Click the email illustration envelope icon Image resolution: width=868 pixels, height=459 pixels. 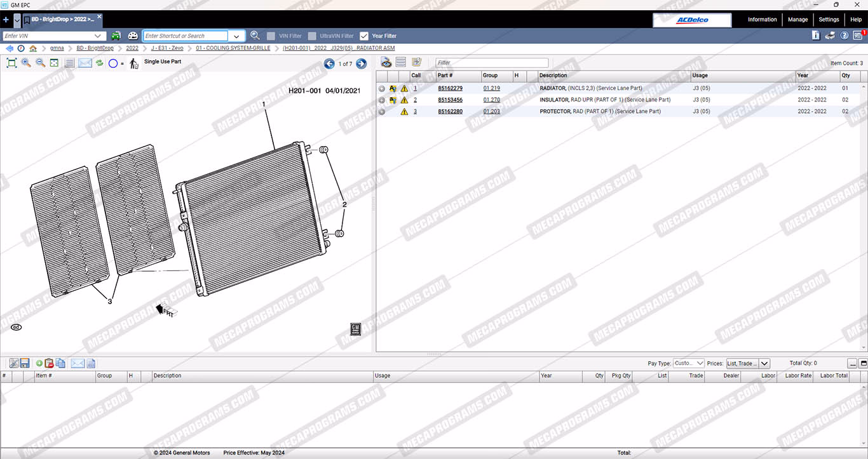(x=85, y=63)
